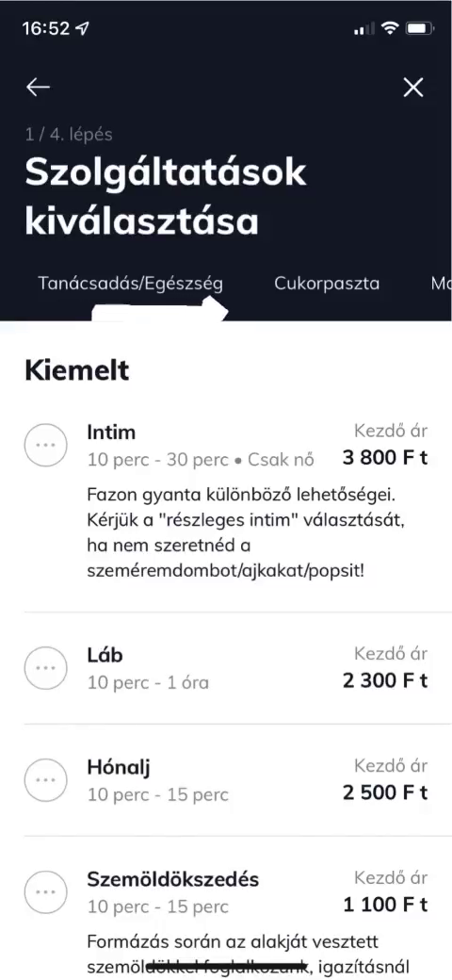The width and height of the screenshot is (452, 980).
Task: Open the partially visible tab after Cukorpaszta
Action: click(x=442, y=283)
